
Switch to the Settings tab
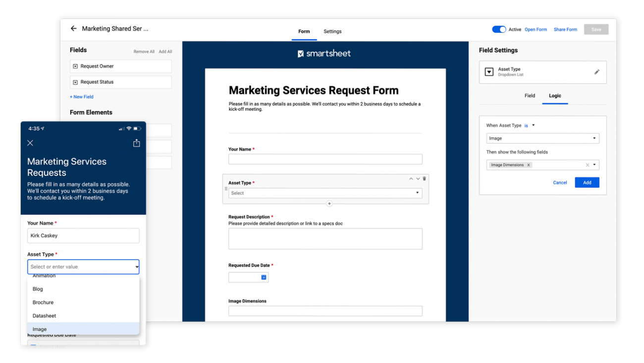(x=332, y=31)
